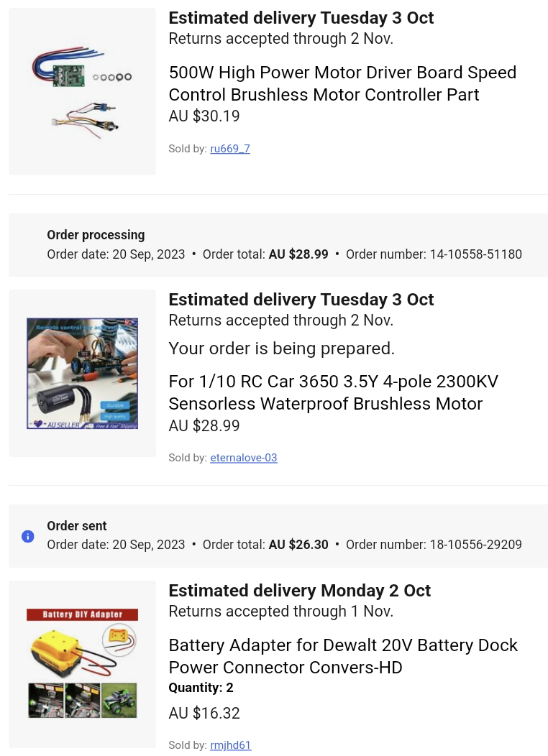548x756 pixels.
Task: Click the Estimated delivery Monday 2 Oct heading
Action: click(300, 591)
